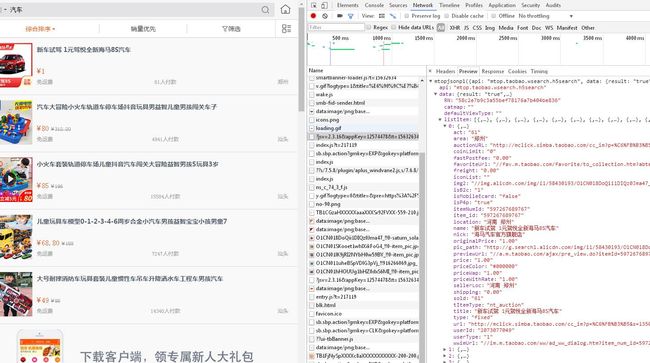
Task: Filter requests by XHR type
Action: tap(455, 27)
